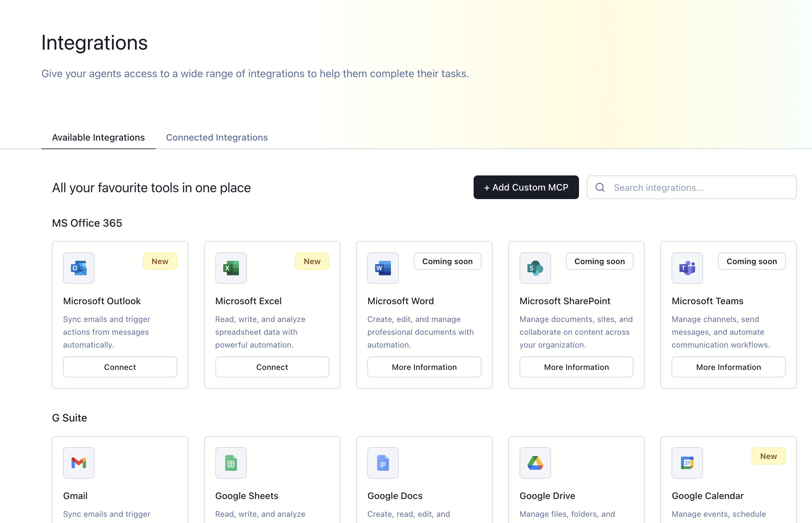
Task: Click the Google Sheets icon
Action: click(x=231, y=463)
